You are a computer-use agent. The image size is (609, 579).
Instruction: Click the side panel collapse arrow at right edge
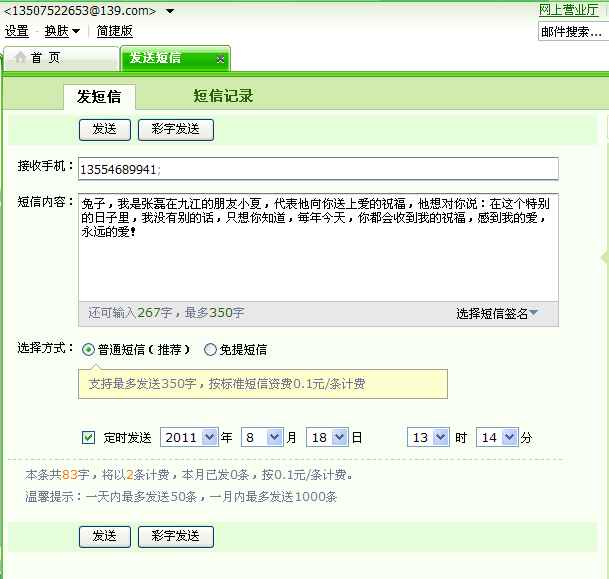pos(605,257)
